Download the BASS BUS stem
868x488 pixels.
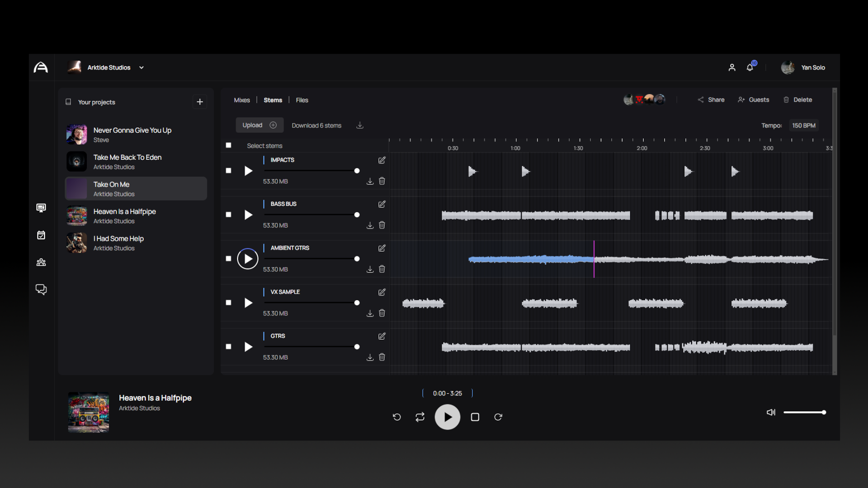pyautogui.click(x=370, y=225)
